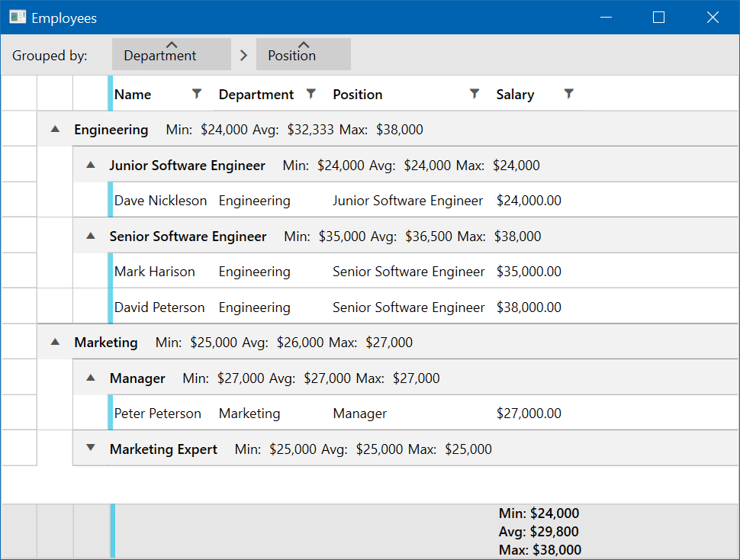Toggle sort on Department grouping chip
This screenshot has width=740, height=560.
172,54
